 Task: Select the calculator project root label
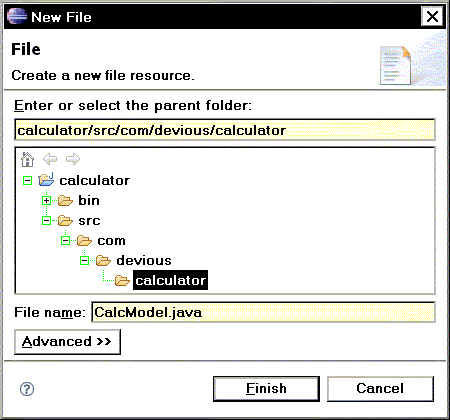pos(95,180)
